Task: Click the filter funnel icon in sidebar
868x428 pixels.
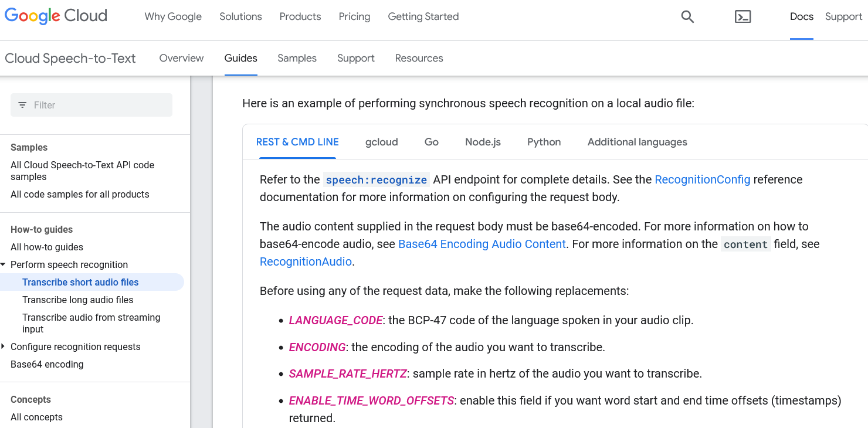Action: tap(22, 104)
